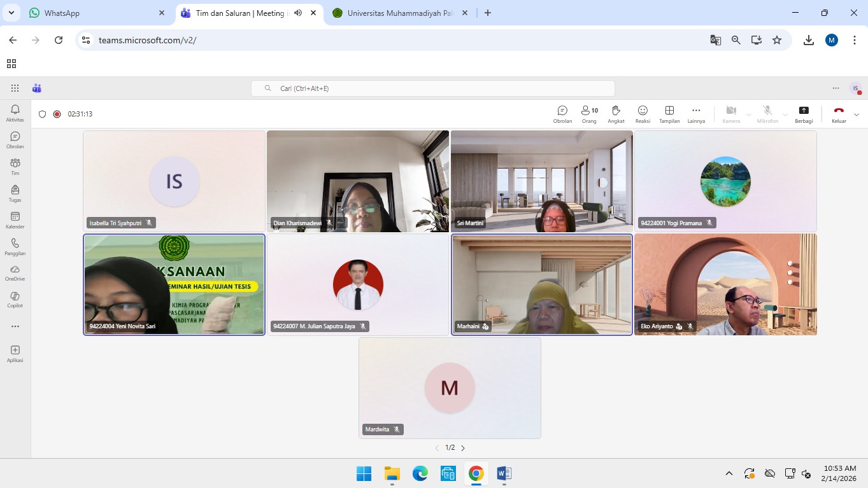Toggle the Kamera camera on
This screenshot has height=488, width=868.
point(731,114)
